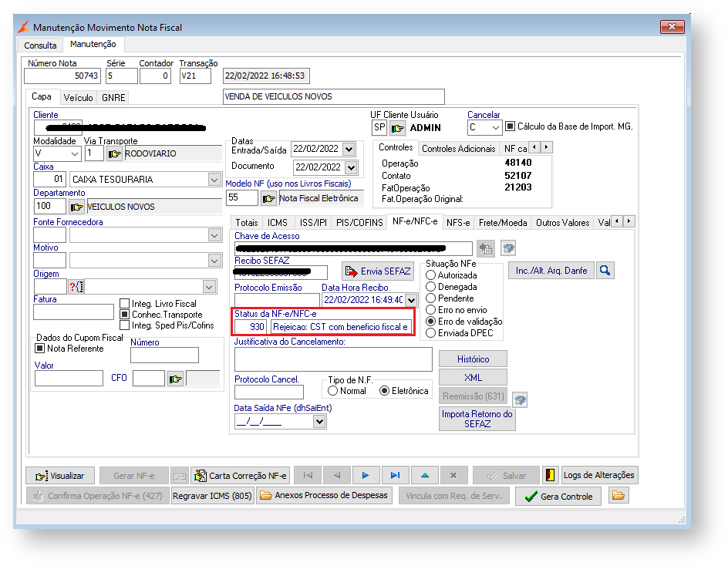
Task: Select Enviada DPEC situation
Action: click(x=430, y=333)
